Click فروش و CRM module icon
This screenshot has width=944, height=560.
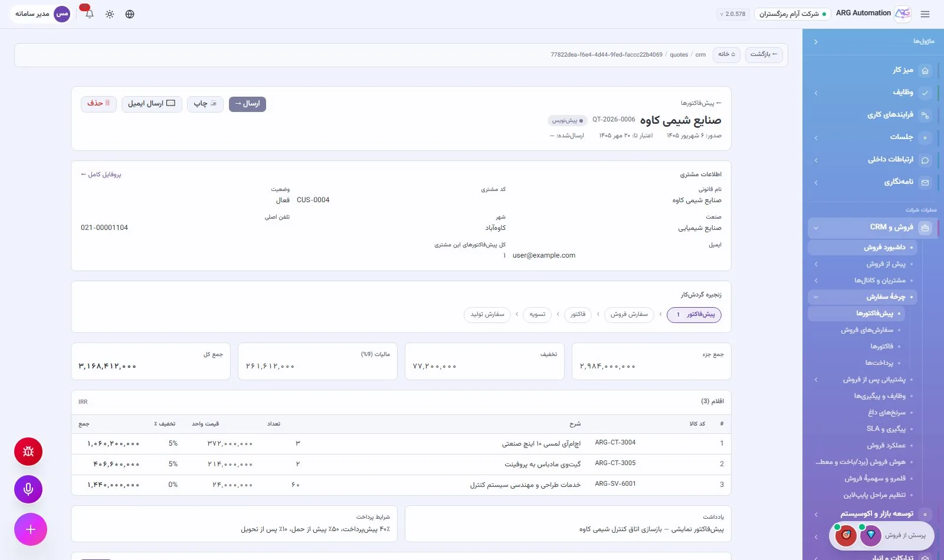[925, 228]
